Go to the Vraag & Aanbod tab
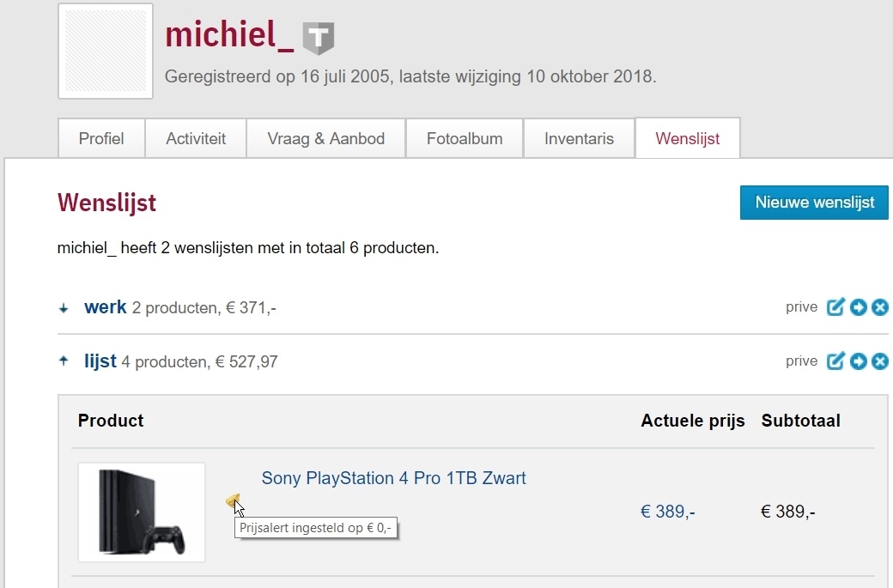This screenshot has width=893, height=588. click(325, 138)
